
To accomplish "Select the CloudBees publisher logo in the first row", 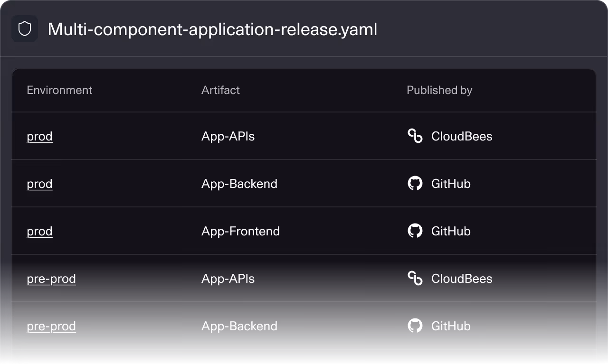I will click(415, 136).
